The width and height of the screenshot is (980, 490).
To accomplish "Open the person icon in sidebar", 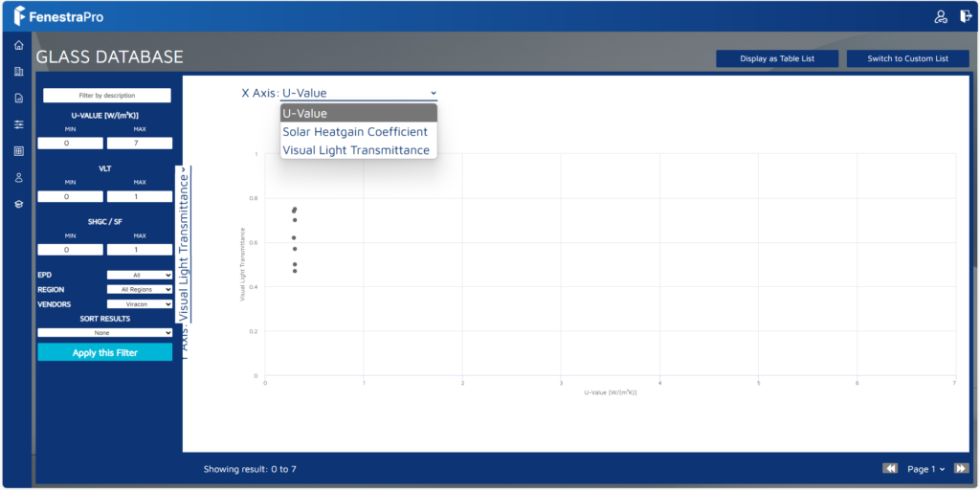I will pyautogui.click(x=19, y=177).
